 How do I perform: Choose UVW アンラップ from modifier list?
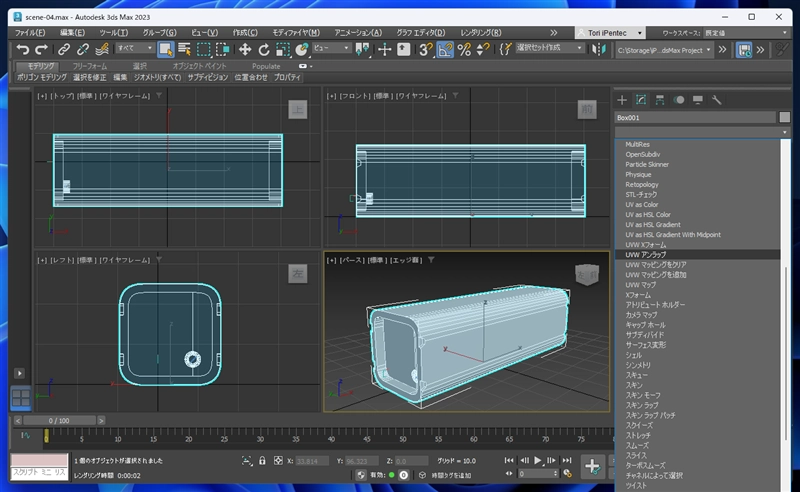click(646, 255)
